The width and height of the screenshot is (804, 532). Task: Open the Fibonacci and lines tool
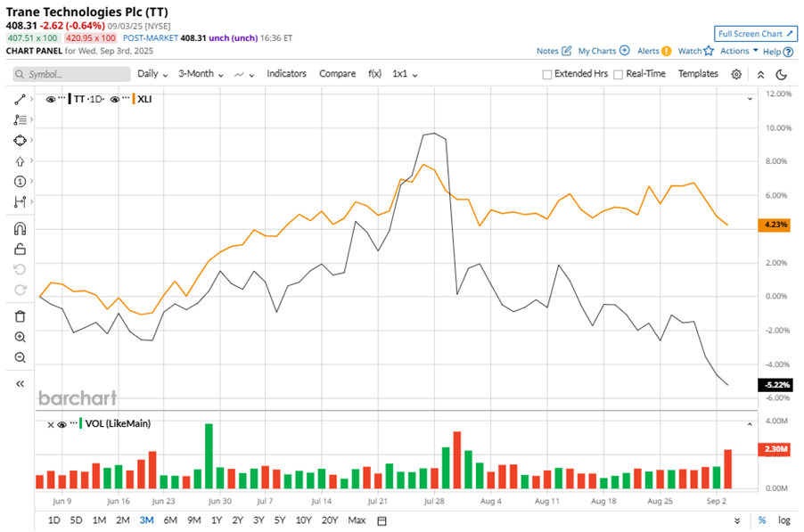pos(20,120)
